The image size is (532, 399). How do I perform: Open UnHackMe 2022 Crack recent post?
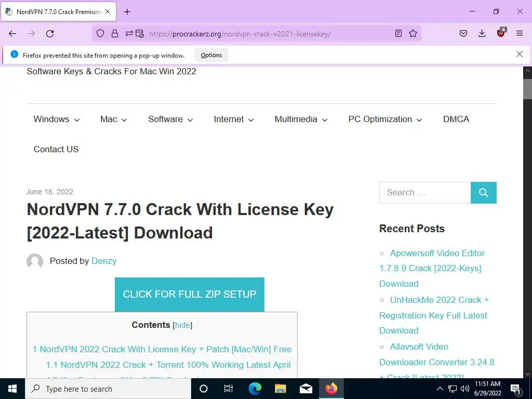(434, 315)
